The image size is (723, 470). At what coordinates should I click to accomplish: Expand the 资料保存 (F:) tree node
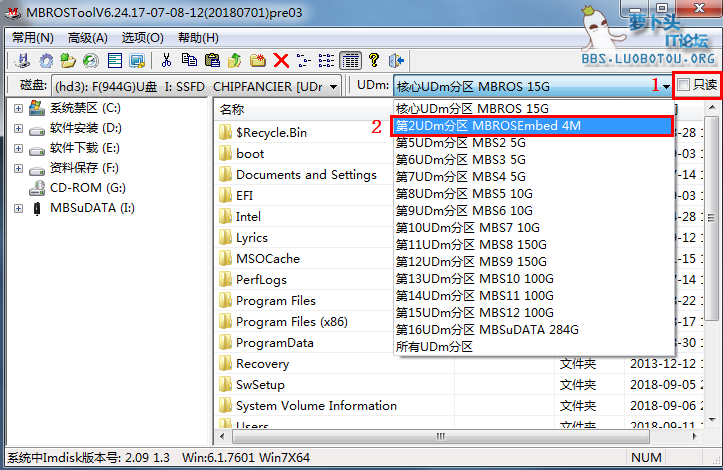click(18, 168)
